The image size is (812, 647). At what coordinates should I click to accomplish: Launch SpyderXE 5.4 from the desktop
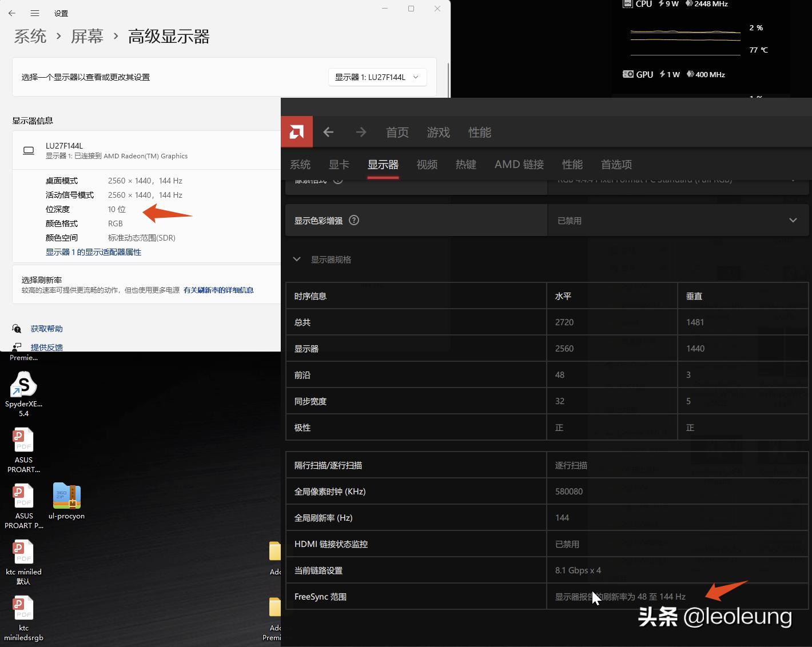[23, 384]
